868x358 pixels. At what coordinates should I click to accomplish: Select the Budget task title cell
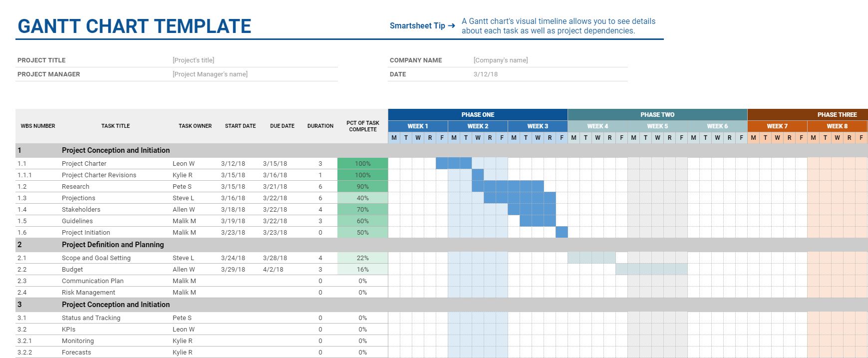click(72, 270)
